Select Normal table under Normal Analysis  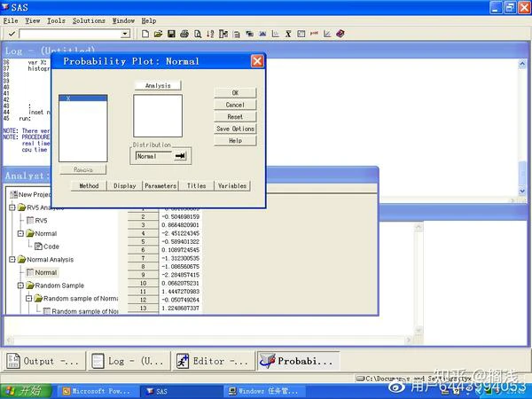42,272
